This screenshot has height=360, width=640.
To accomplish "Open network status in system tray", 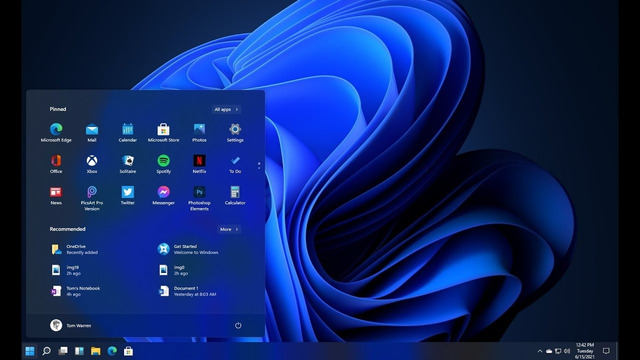I will [x=558, y=351].
